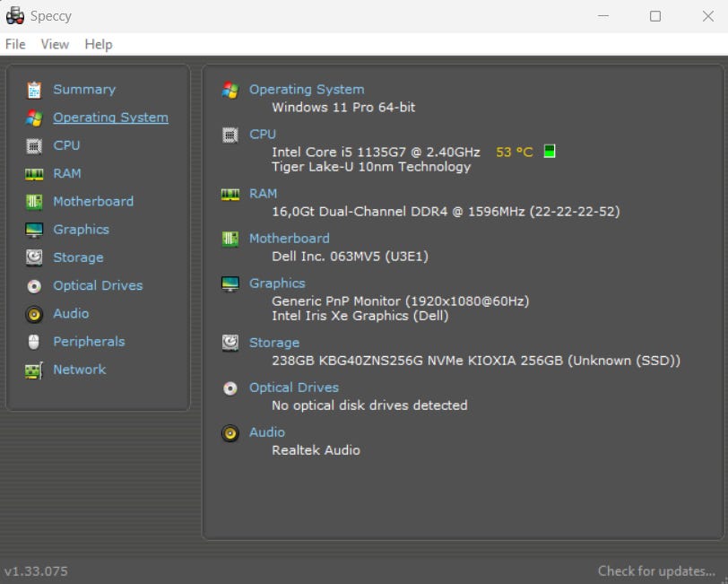Click the Optical Drives disc sidebar icon
Screen dimensions: 728x584
tap(34, 286)
